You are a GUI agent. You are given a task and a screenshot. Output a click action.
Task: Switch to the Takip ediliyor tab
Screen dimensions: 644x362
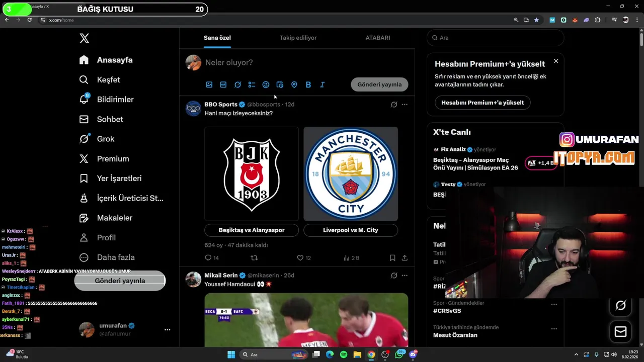pos(298,38)
